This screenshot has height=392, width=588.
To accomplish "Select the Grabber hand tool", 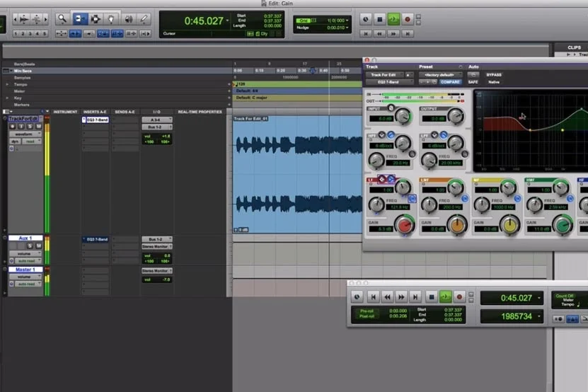I will pyautogui.click(x=111, y=19).
